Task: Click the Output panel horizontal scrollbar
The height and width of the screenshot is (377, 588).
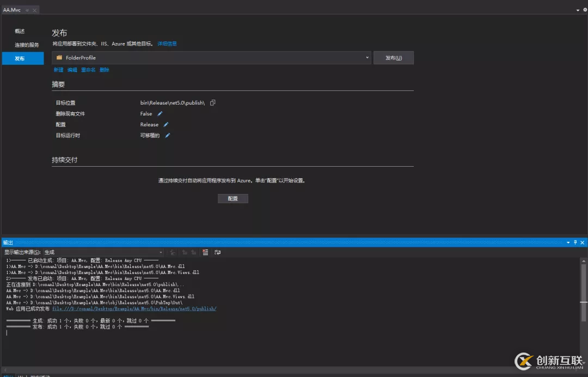Action: (x=291, y=369)
